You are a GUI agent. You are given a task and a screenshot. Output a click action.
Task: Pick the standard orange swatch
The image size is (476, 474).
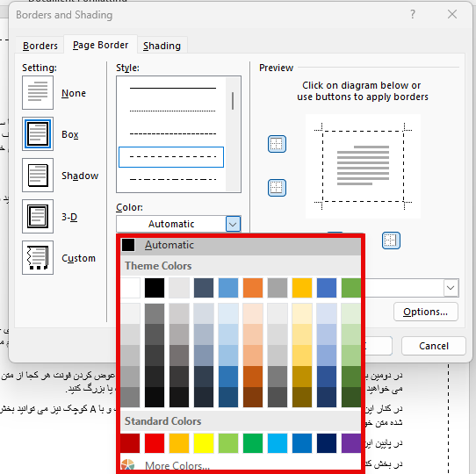coord(179,443)
